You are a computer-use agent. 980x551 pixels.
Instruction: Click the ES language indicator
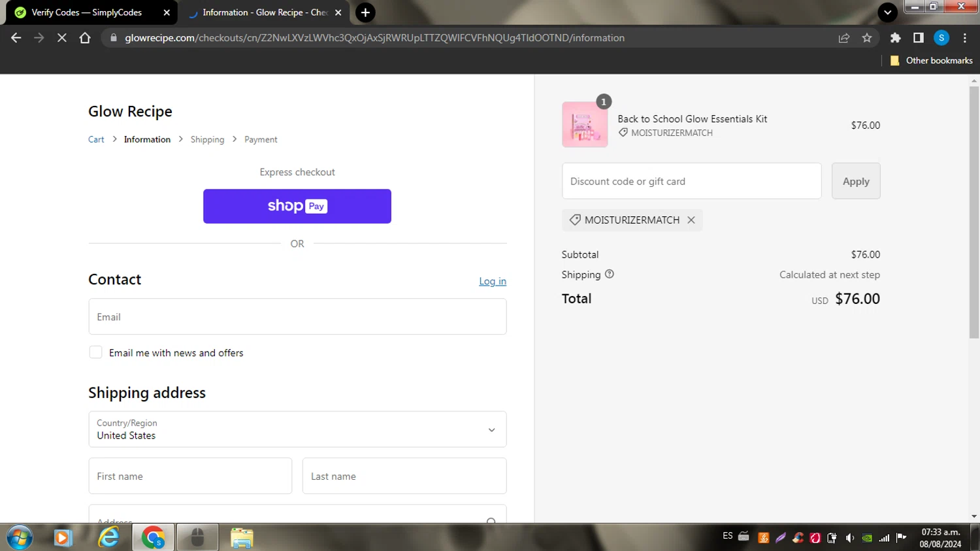click(727, 536)
